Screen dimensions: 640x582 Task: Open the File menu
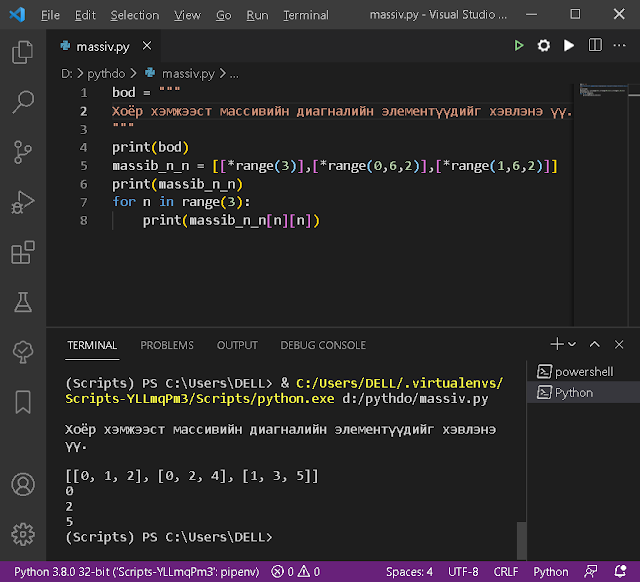50,15
